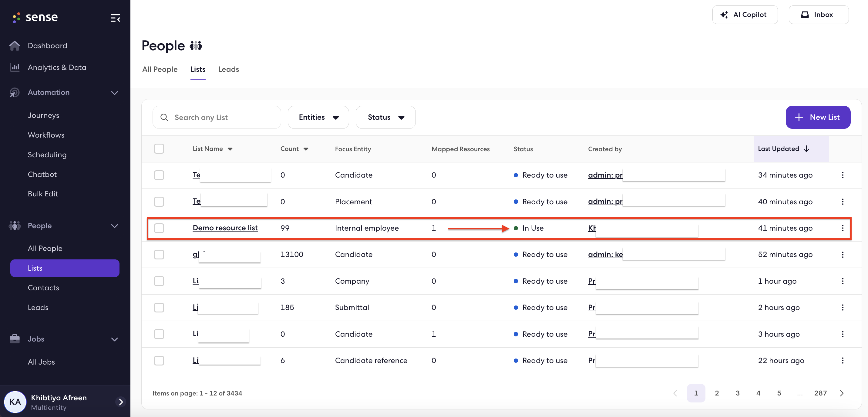Viewport: 868px width, 417px height.
Task: Click the New List button
Action: 818,117
